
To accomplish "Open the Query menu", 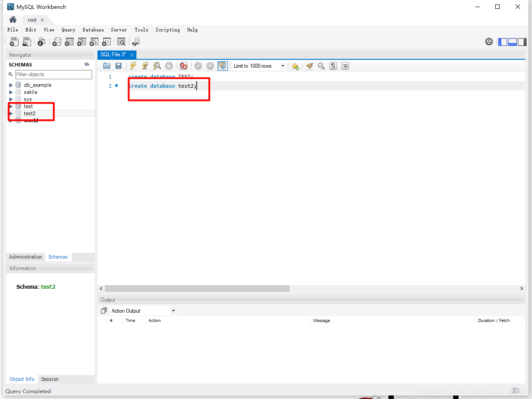I will click(x=68, y=30).
